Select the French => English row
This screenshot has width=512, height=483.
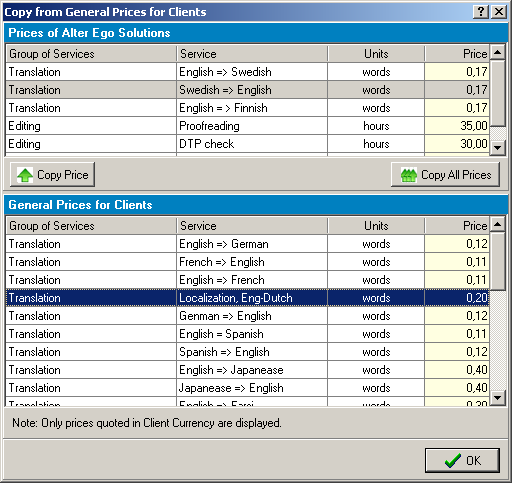(x=247, y=262)
